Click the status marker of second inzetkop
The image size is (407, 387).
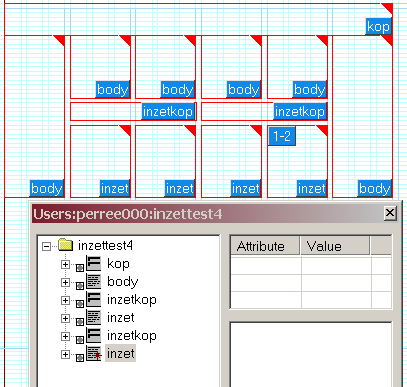point(80,339)
